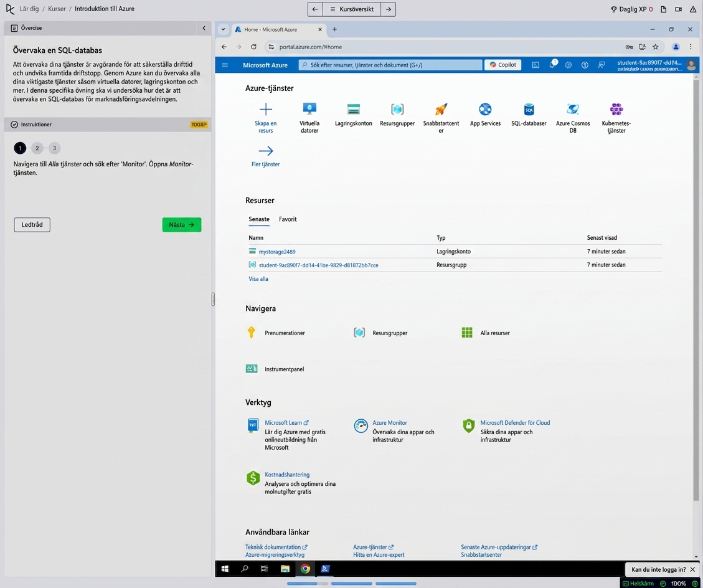This screenshot has width=703, height=588.
Task: Reload the browser page
Action: [x=254, y=47]
